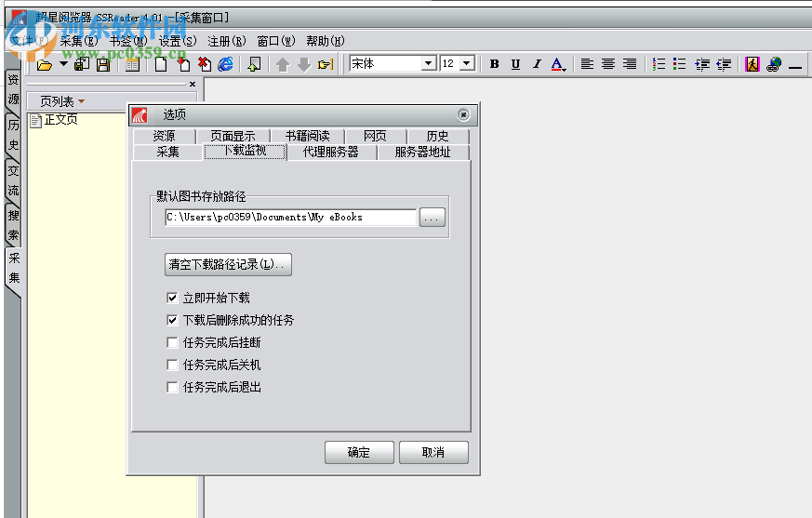Align text left
This screenshot has width=812, height=518.
click(x=587, y=64)
